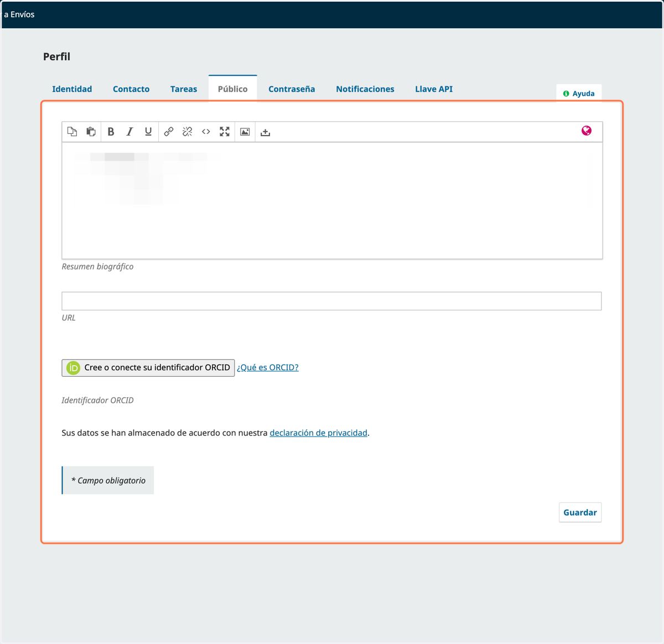Open the Identidad tab

(x=72, y=89)
